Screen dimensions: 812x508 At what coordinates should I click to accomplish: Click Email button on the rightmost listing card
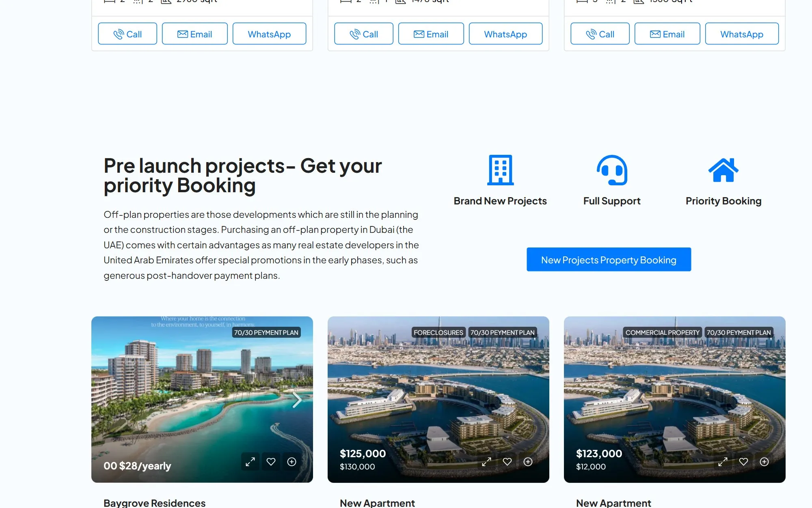point(667,34)
